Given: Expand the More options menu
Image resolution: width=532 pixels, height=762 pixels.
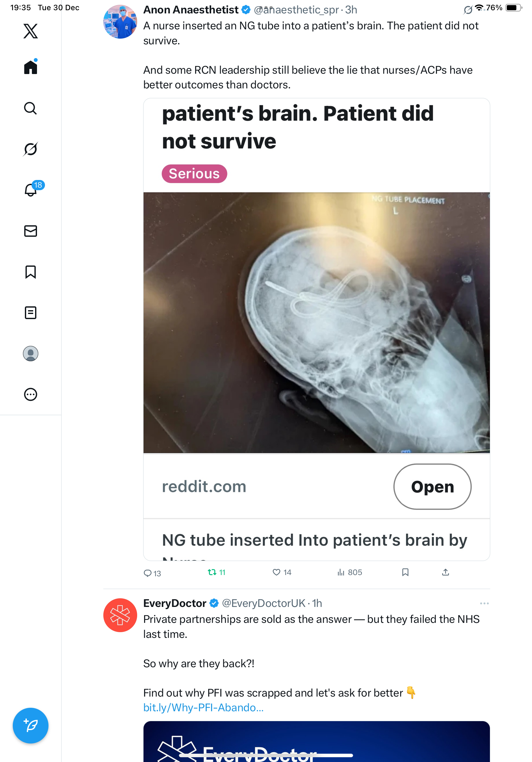Looking at the screenshot, I should [x=31, y=394].
